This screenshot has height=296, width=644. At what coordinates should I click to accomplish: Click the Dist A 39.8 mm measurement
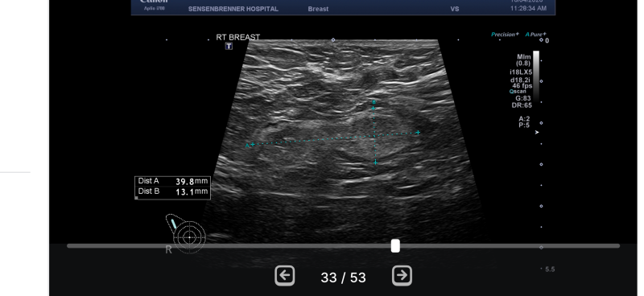coord(172,181)
